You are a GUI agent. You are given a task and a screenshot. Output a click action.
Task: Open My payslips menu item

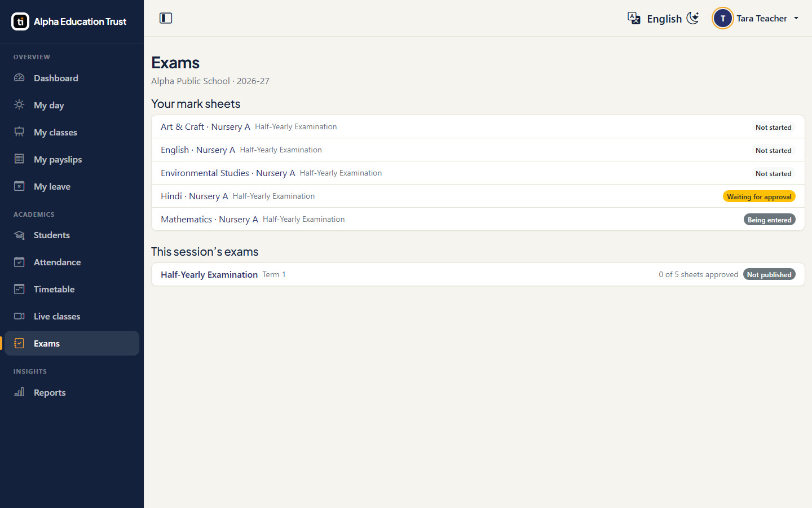tap(72, 159)
